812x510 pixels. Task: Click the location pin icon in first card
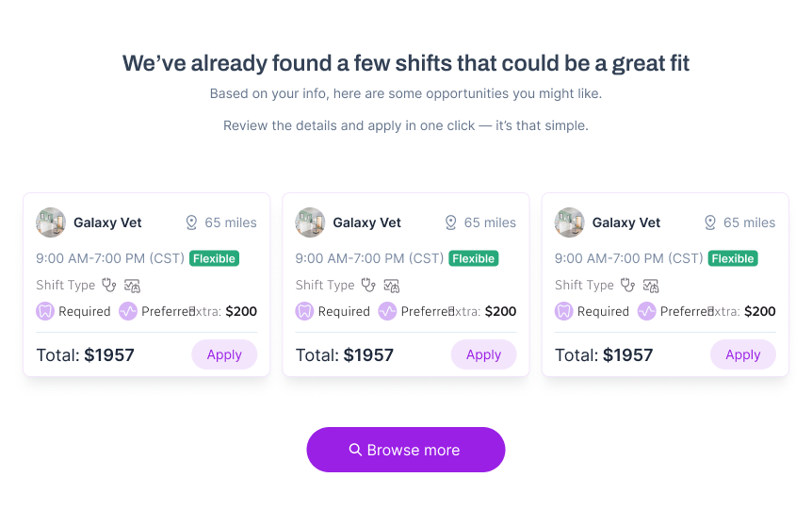[191, 222]
